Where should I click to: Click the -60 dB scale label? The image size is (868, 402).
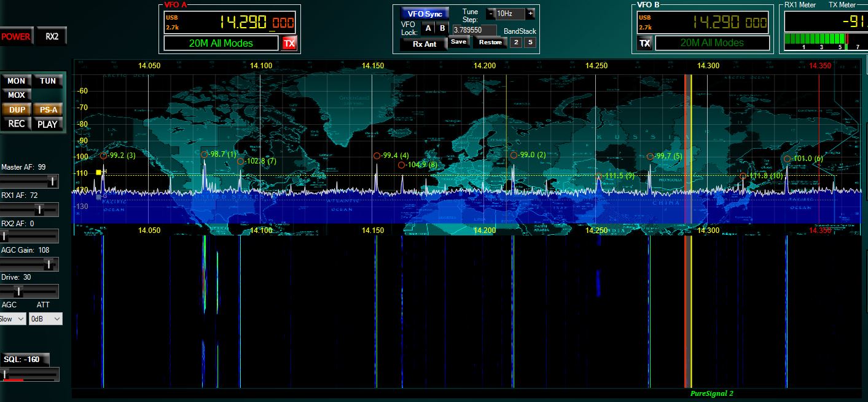[82, 91]
